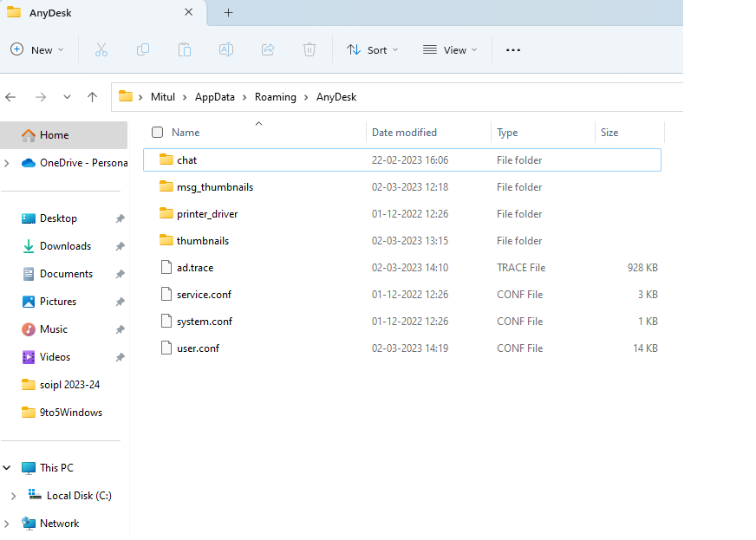Unpin Documents using its pin icon
The width and height of the screenshot is (756, 540).
tap(120, 274)
